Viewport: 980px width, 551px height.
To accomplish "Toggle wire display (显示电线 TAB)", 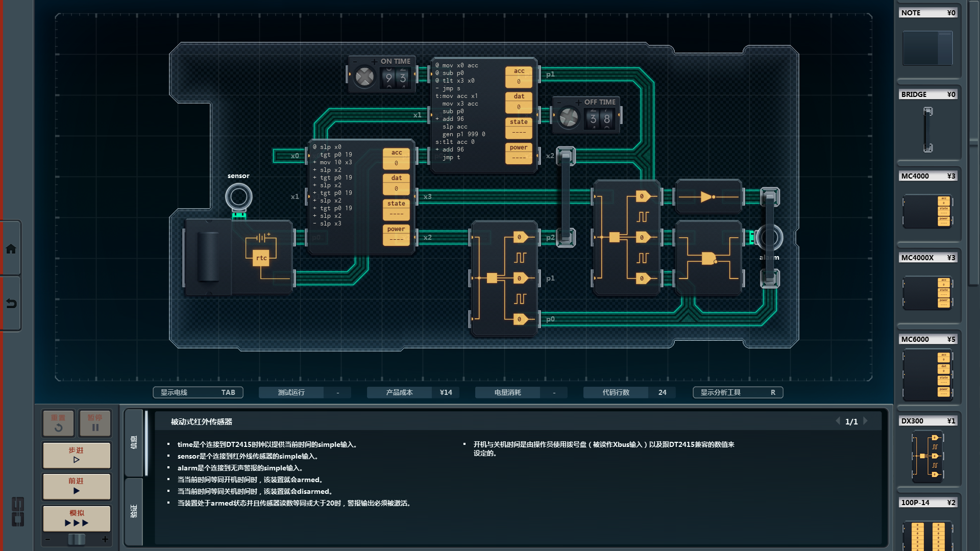I will tap(198, 392).
